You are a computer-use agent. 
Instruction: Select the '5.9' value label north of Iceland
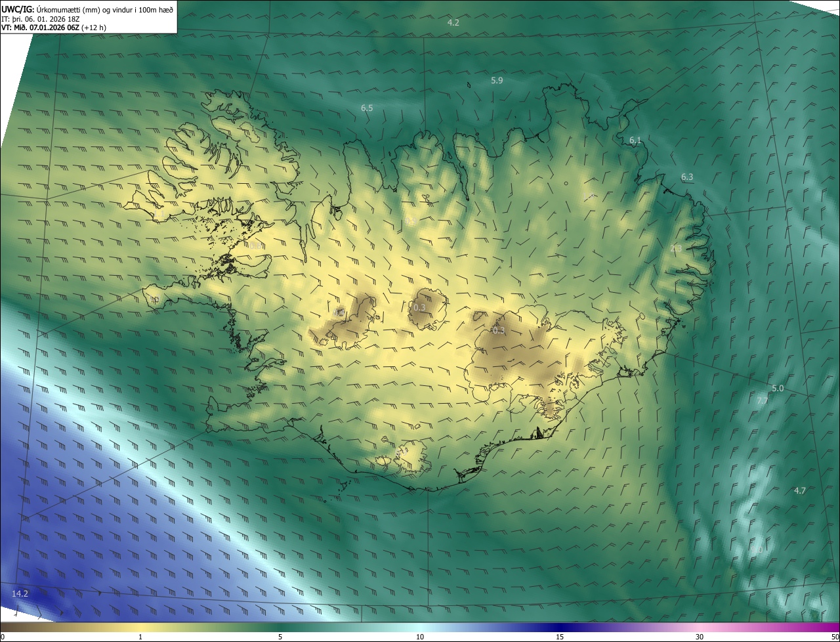click(497, 80)
